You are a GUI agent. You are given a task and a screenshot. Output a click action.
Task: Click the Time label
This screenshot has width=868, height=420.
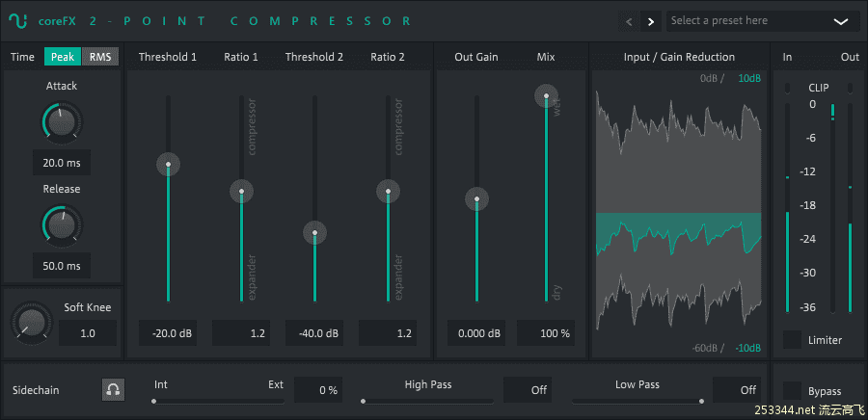tap(23, 57)
